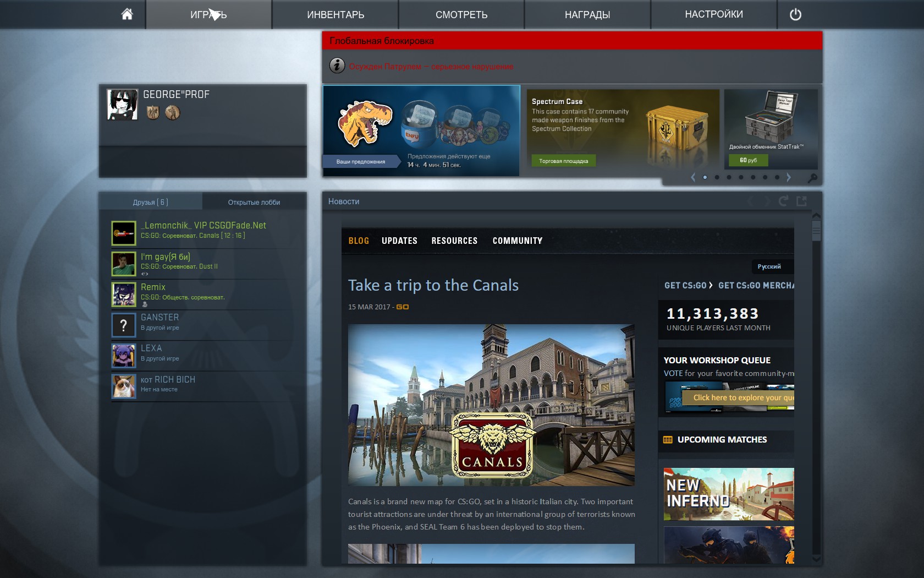
Task: Click the scrollbar up arrow in news panel
Action: coord(816,216)
